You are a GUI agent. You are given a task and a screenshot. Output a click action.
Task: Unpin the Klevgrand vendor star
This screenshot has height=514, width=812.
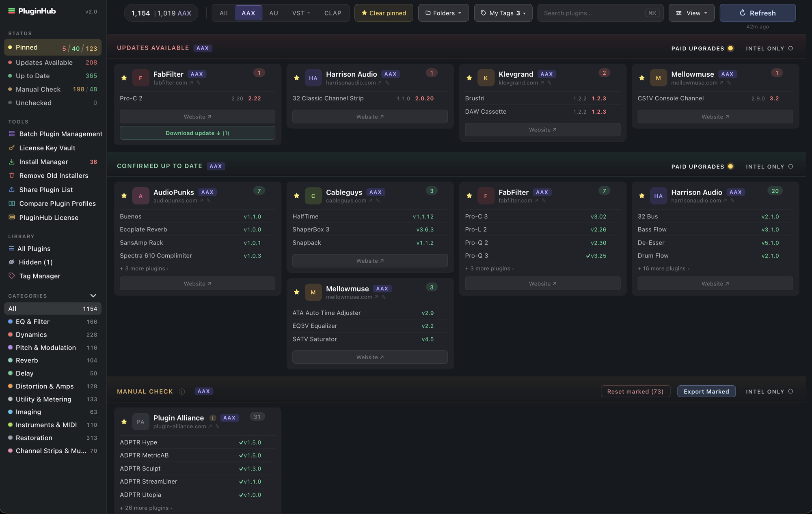click(469, 78)
